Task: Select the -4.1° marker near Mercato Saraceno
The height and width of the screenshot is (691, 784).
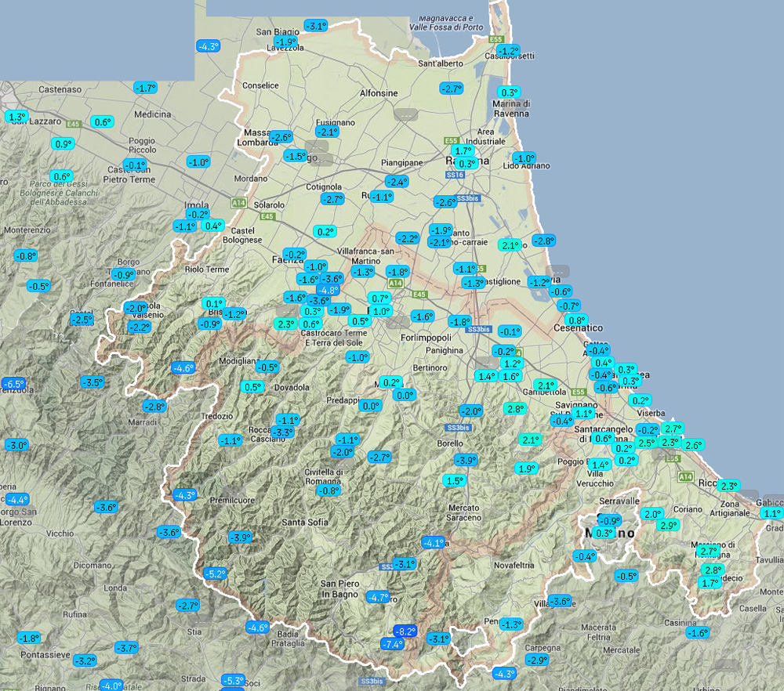Action: click(433, 542)
